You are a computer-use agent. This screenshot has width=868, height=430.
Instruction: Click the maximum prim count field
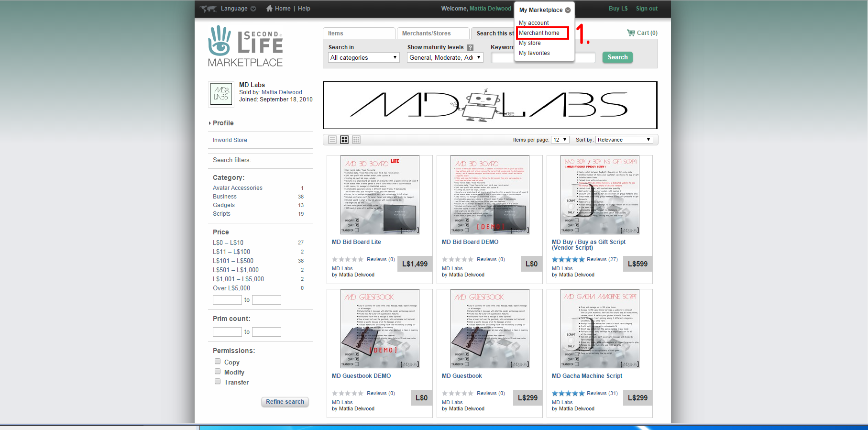click(x=266, y=332)
